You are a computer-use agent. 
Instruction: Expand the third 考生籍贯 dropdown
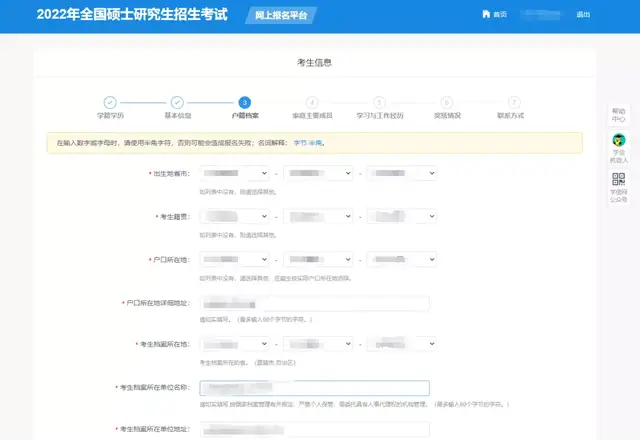[x=402, y=216]
